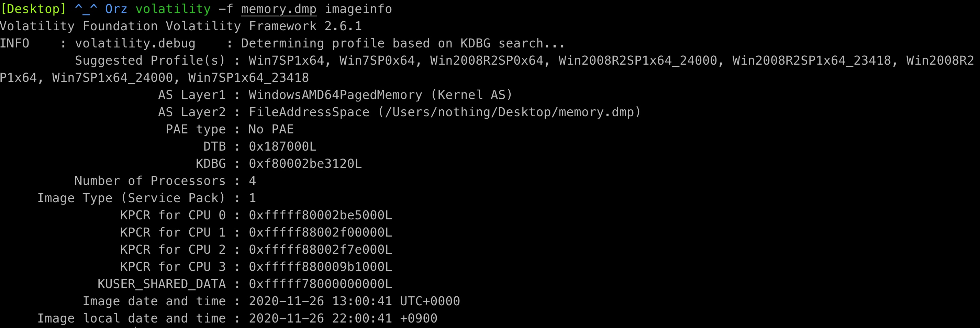This screenshot has width=980, height=328.
Task: Click the image UTC date 2020-11-26 13:00:41
Action: (x=320, y=302)
